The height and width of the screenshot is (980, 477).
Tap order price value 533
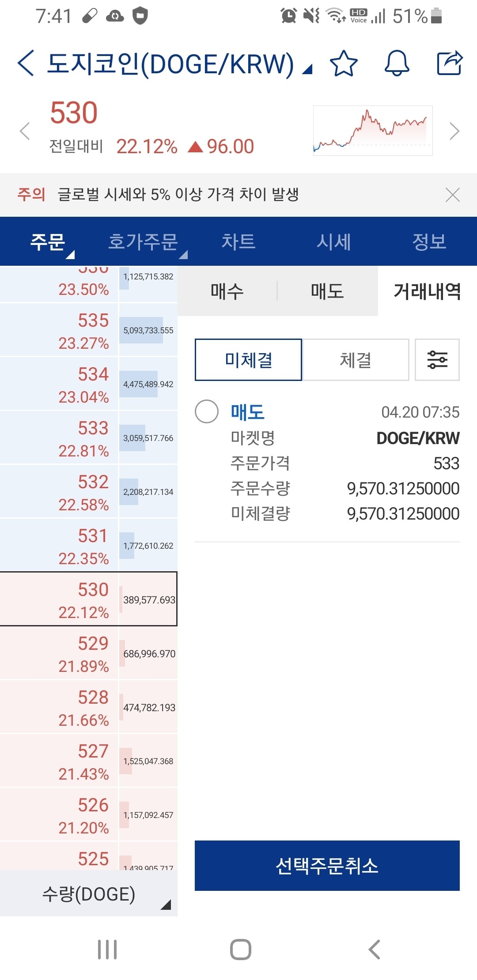point(447,464)
